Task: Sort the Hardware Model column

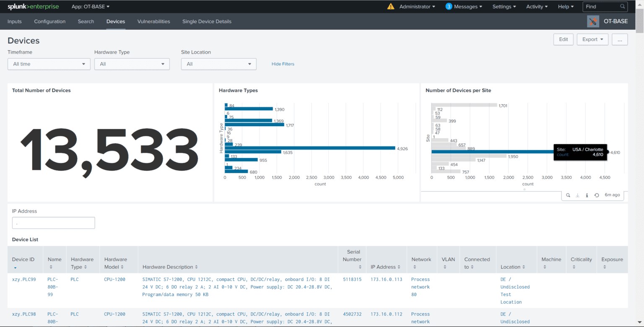Action: click(x=122, y=267)
